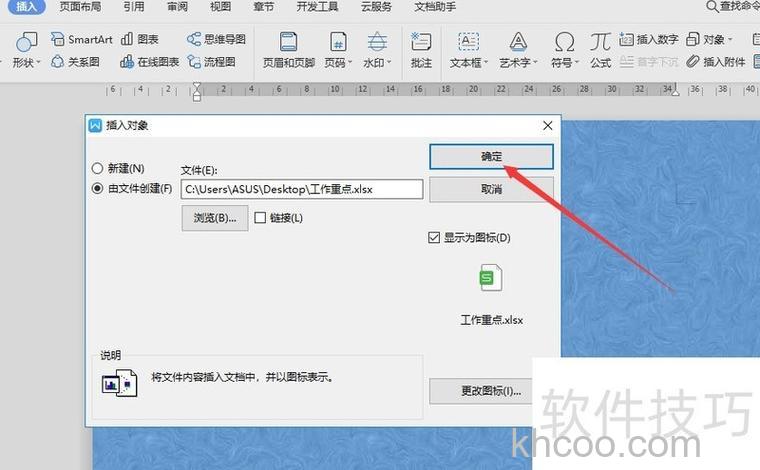Confirm with the OK (确定) button

[491, 157]
